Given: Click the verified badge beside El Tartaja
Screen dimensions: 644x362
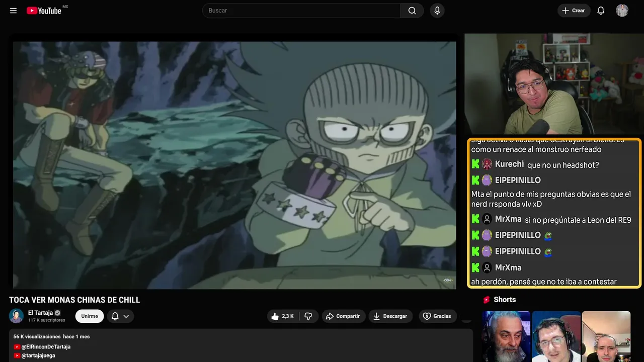Looking at the screenshot, I should (x=57, y=313).
